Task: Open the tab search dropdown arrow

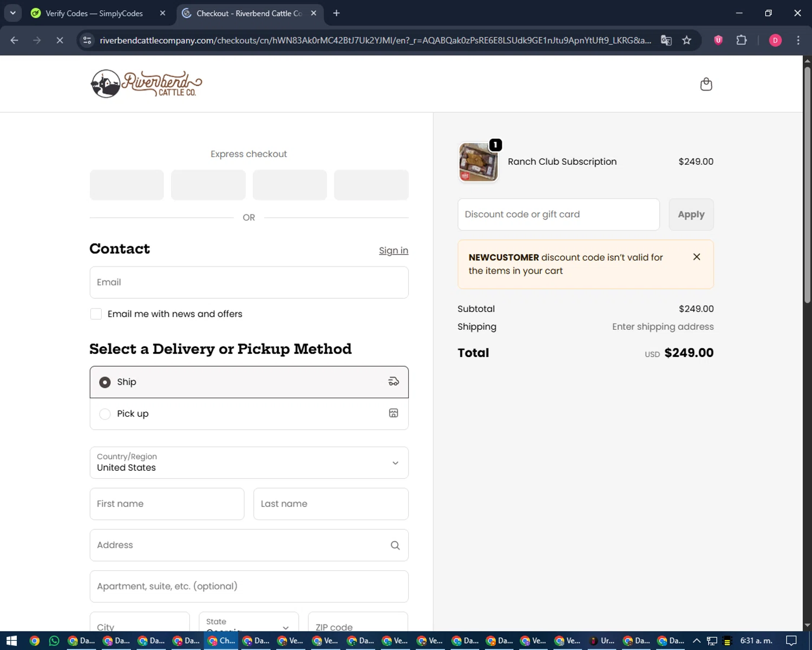Action: (x=12, y=13)
